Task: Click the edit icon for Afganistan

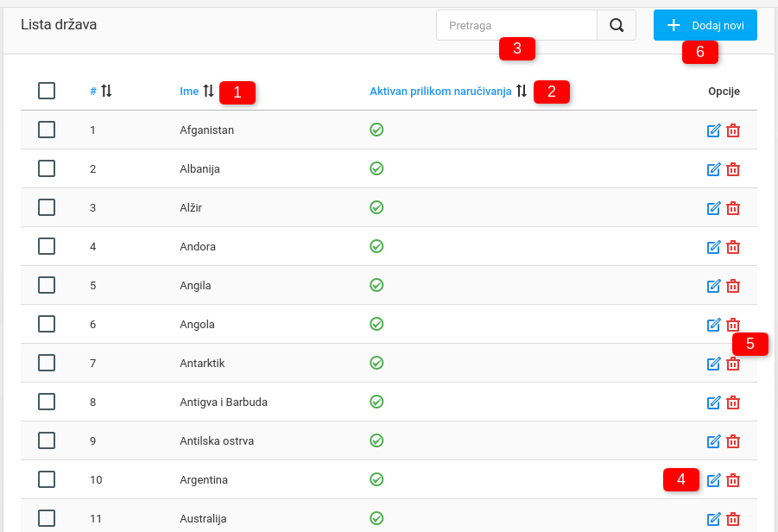Action: click(713, 130)
